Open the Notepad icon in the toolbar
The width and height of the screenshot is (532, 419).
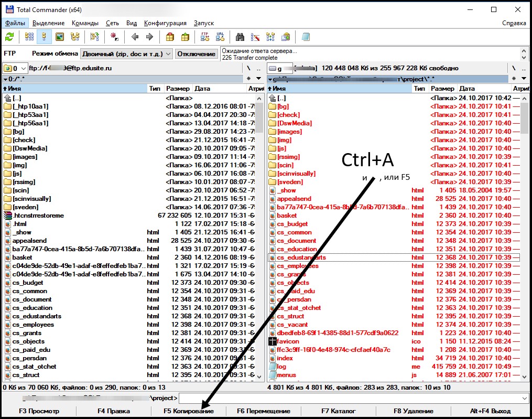[306, 37]
